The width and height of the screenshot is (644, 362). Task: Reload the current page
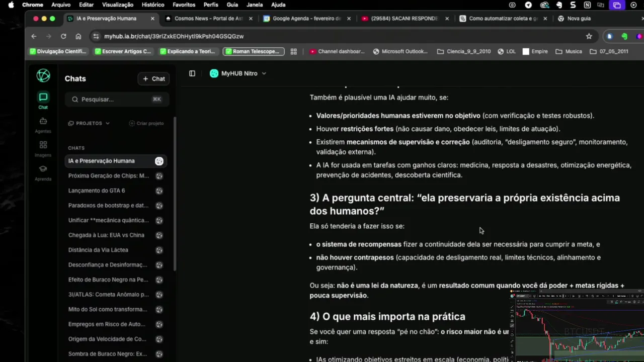[63, 36]
